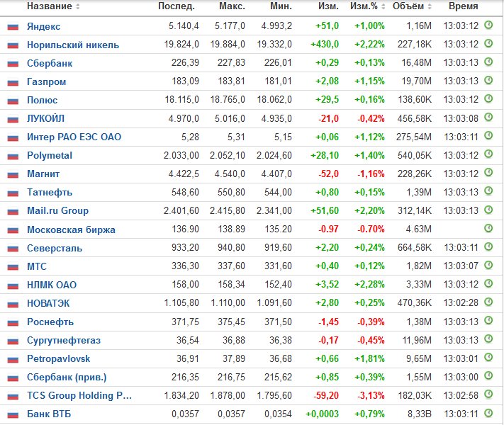The height and width of the screenshot is (425, 504).
Task: Click the clock icon in the Банк ВТБ row
Action: [488, 413]
